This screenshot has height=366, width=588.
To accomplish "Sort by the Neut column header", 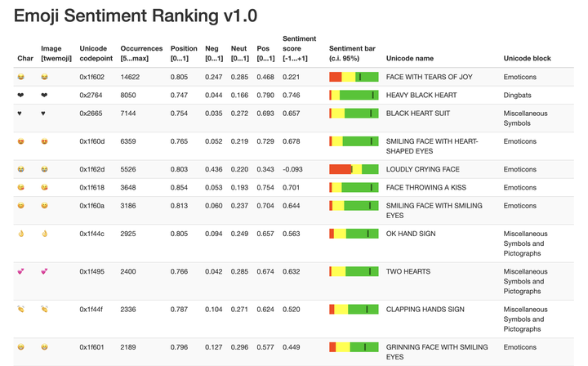I will coord(240,53).
